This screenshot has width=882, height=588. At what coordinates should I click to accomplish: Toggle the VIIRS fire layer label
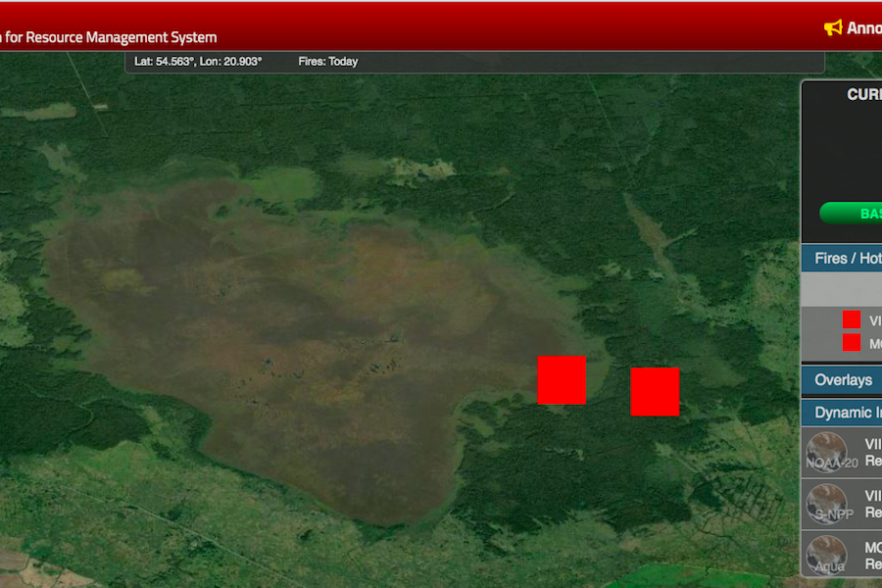pyautogui.click(x=874, y=320)
